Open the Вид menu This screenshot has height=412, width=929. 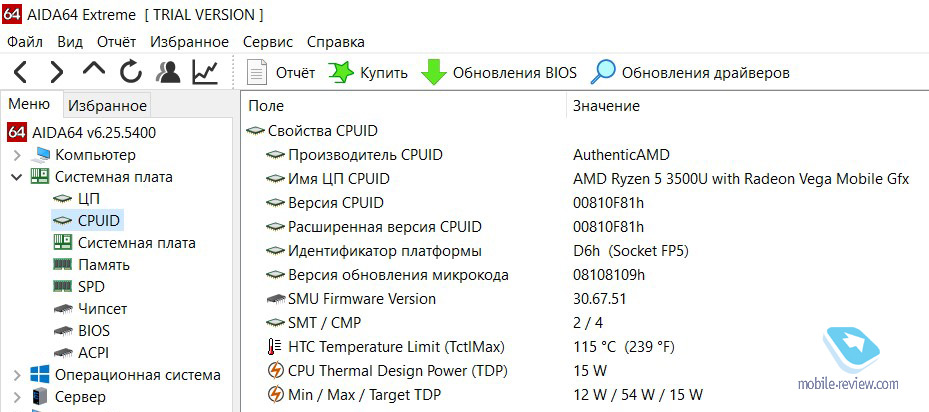(x=70, y=42)
